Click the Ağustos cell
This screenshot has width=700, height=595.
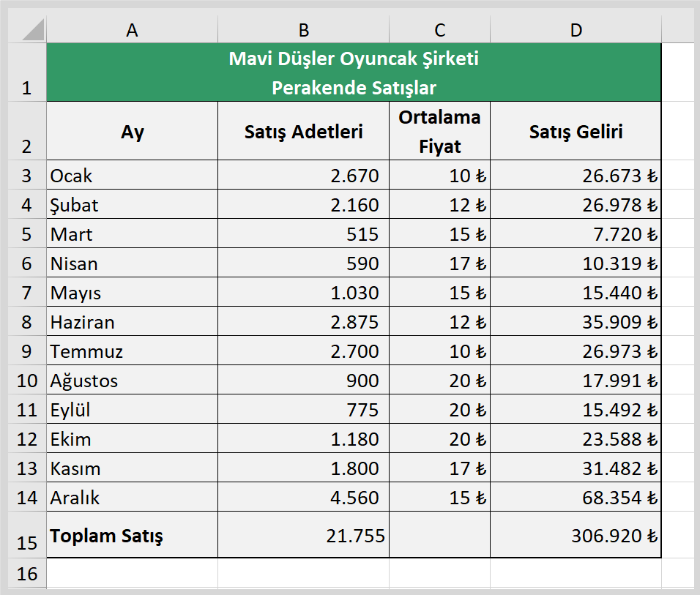click(x=132, y=380)
